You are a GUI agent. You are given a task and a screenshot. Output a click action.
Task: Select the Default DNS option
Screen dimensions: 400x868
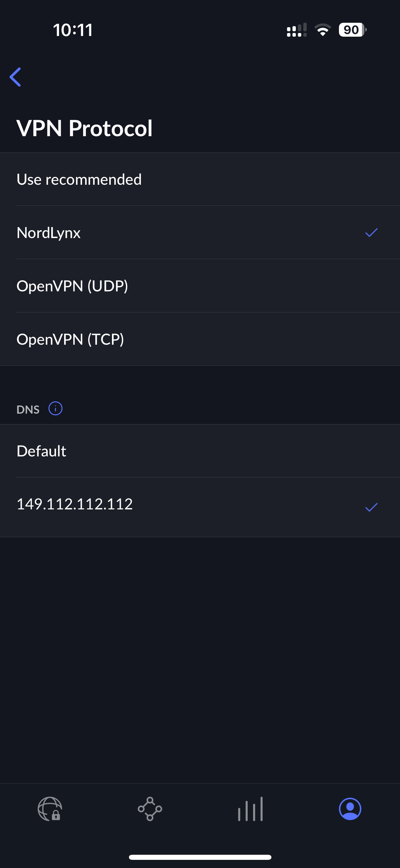point(200,451)
